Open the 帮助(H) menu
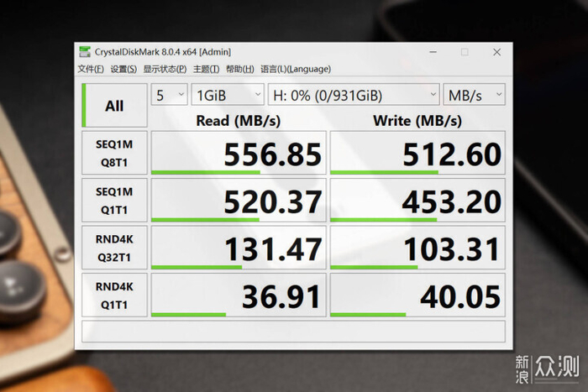Image resolution: width=588 pixels, height=392 pixels. [240, 69]
